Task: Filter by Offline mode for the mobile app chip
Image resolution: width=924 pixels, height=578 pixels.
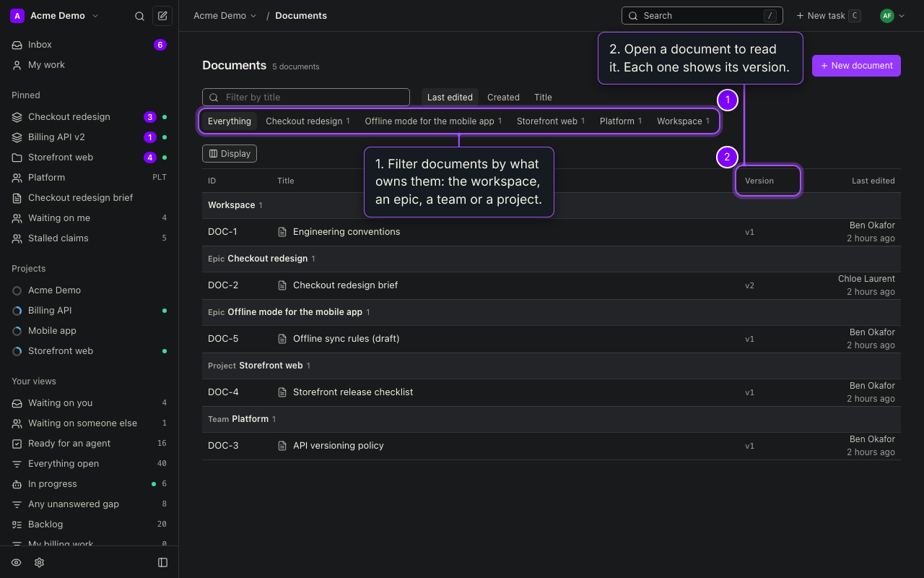Action: [433, 121]
